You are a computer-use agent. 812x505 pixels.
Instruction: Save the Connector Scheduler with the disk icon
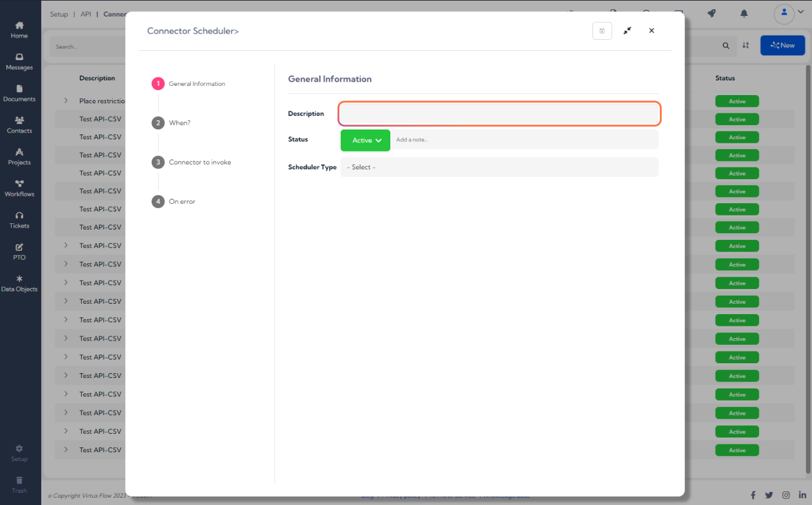pyautogui.click(x=602, y=31)
